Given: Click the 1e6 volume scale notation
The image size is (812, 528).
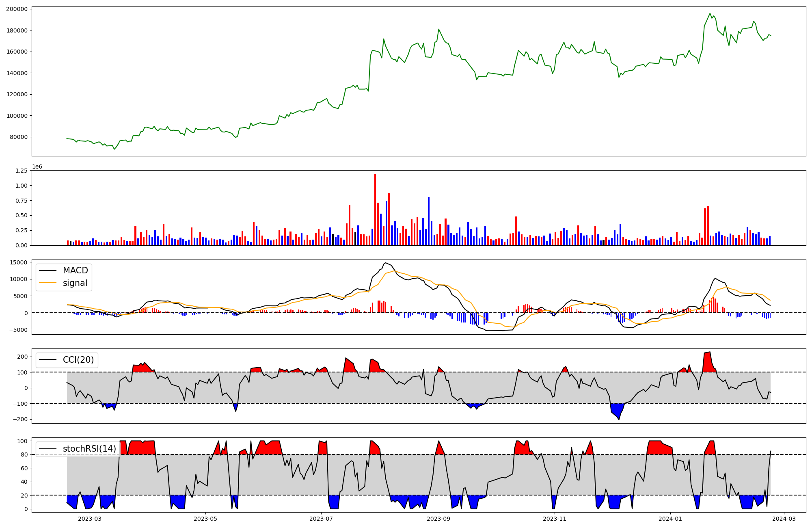Looking at the screenshot, I should (37, 167).
